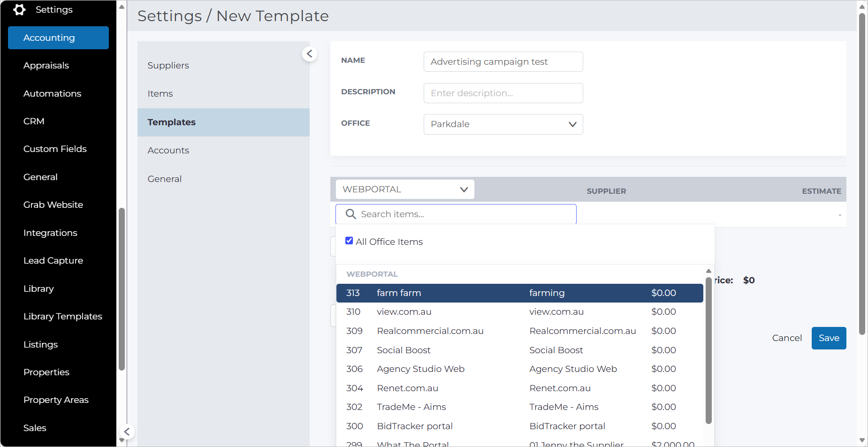Image resolution: width=868 pixels, height=447 pixels.
Task: Save the new template
Action: tap(829, 338)
